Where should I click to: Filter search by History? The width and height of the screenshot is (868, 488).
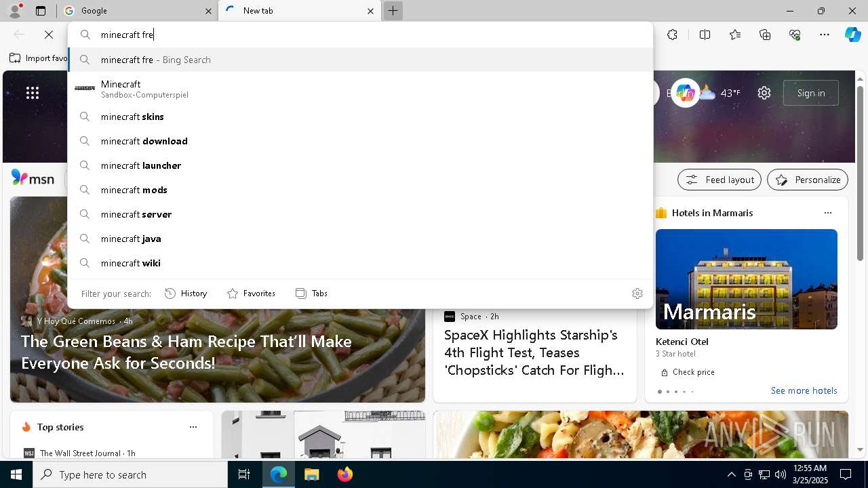click(x=186, y=293)
